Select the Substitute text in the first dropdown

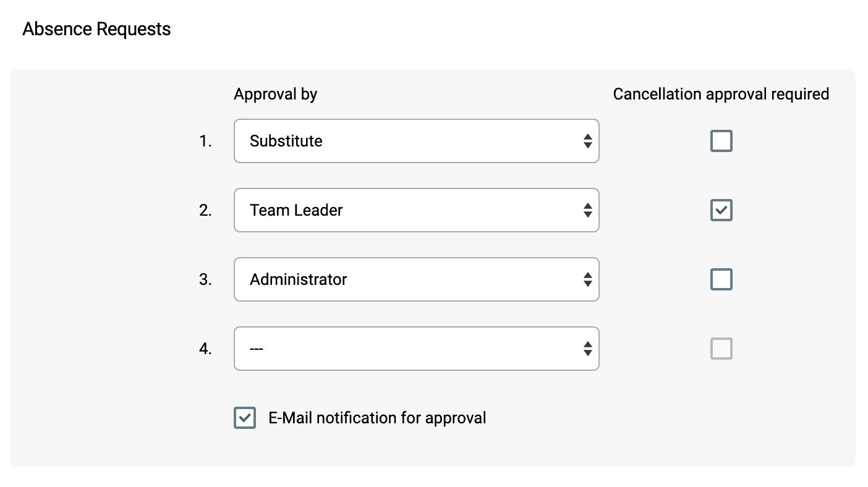click(285, 141)
